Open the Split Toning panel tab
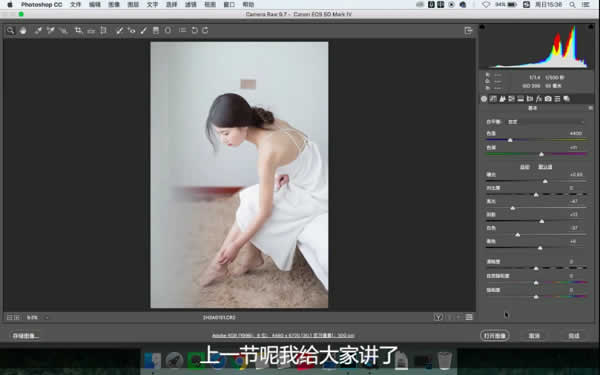 click(x=521, y=99)
